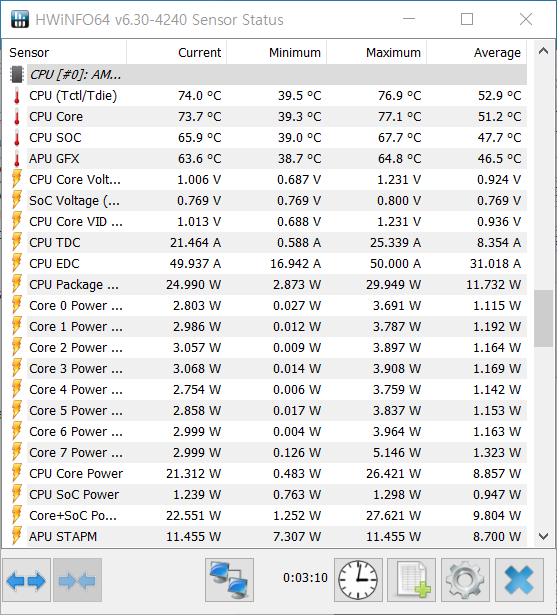Click the 50.000 A maximum value
The height and width of the screenshot is (615, 557).
(395, 264)
